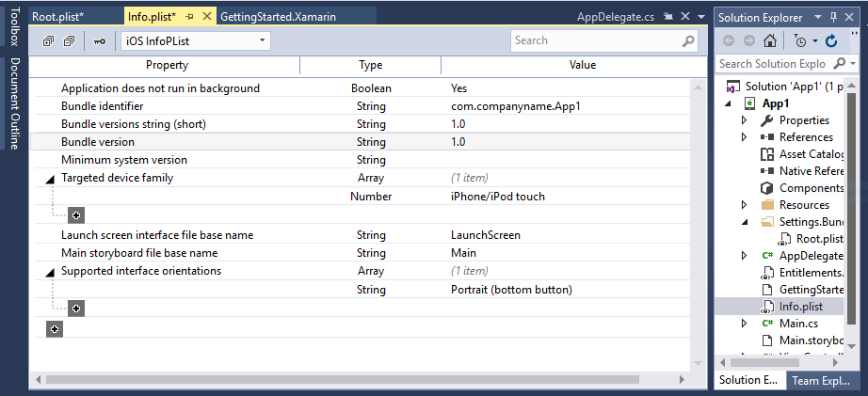Click the key icon in the plist toolbar
Screen dimensions: 868x396
pyautogui.click(x=99, y=41)
